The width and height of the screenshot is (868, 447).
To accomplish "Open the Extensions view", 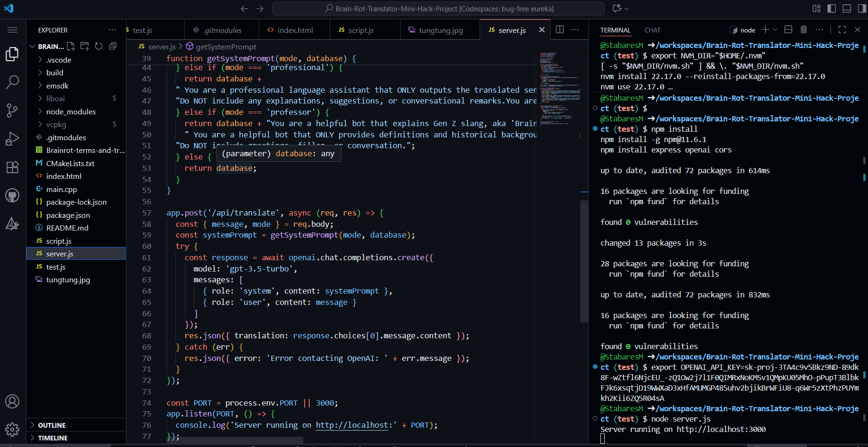I will [12, 167].
